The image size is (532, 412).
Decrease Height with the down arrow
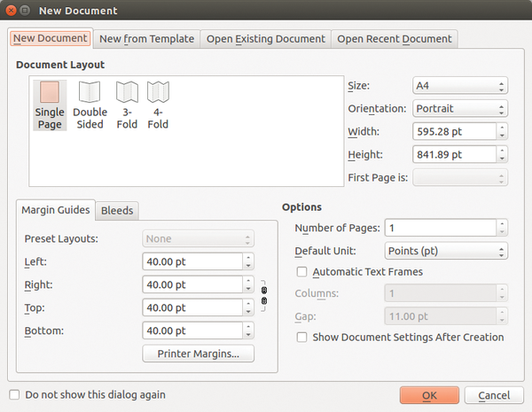(502, 159)
